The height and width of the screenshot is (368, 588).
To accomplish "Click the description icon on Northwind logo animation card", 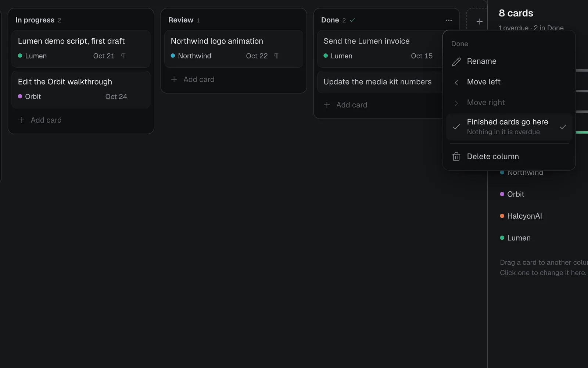I will 276,56.
